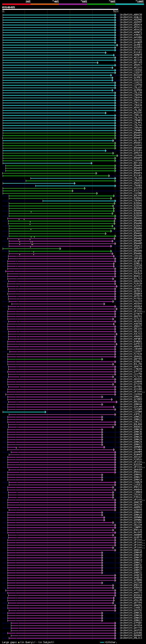Click the white query sequence bar
This screenshot has height=644, width=146.
click(x=60, y=9)
